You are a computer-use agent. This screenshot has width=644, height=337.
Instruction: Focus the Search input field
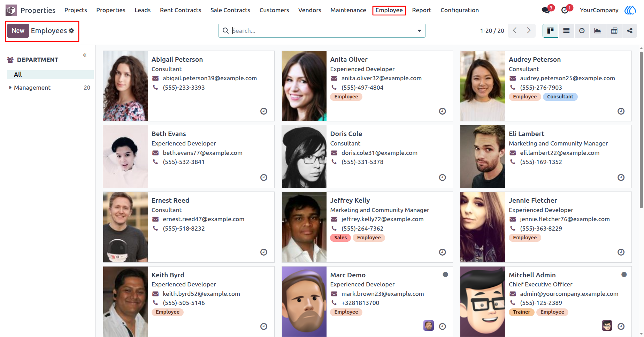[322, 31]
